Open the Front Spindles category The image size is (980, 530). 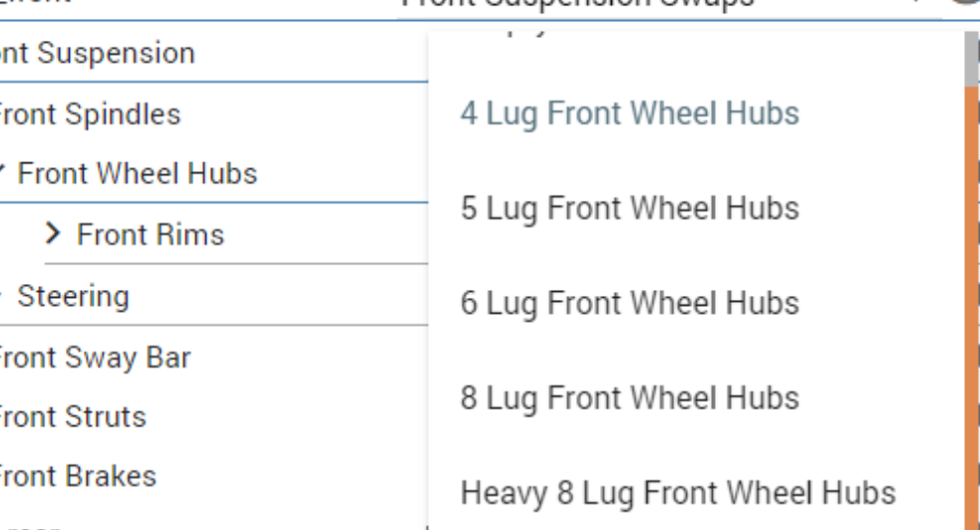(x=88, y=114)
